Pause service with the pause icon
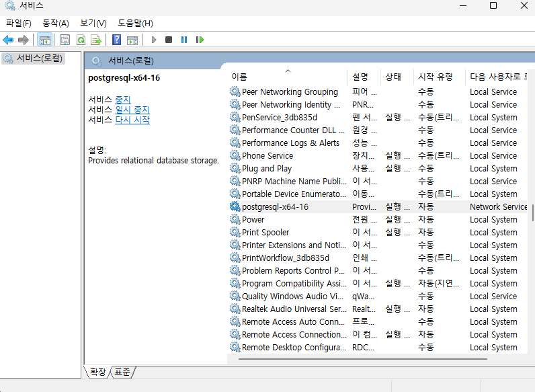The height and width of the screenshot is (392, 535). 184,40
